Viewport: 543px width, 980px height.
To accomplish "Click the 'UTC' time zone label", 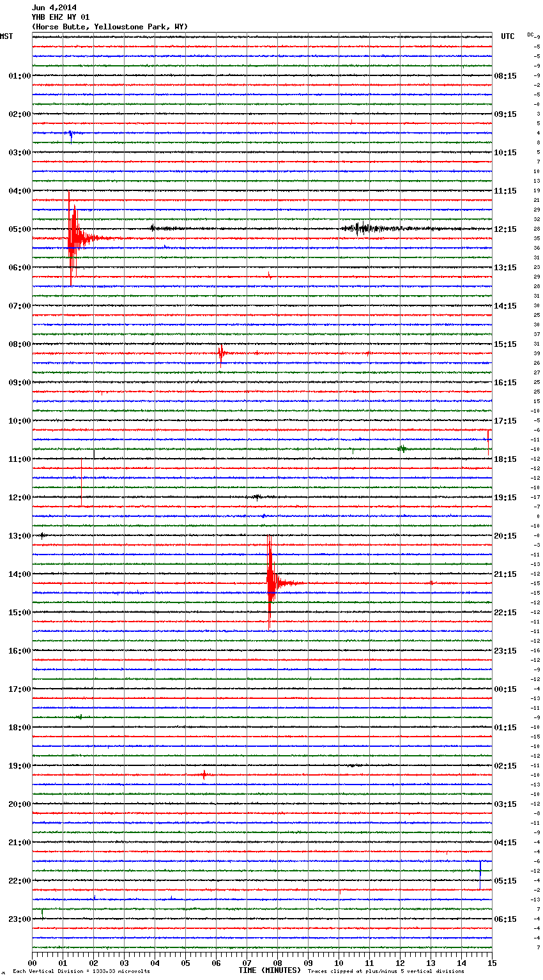I will click(x=508, y=36).
